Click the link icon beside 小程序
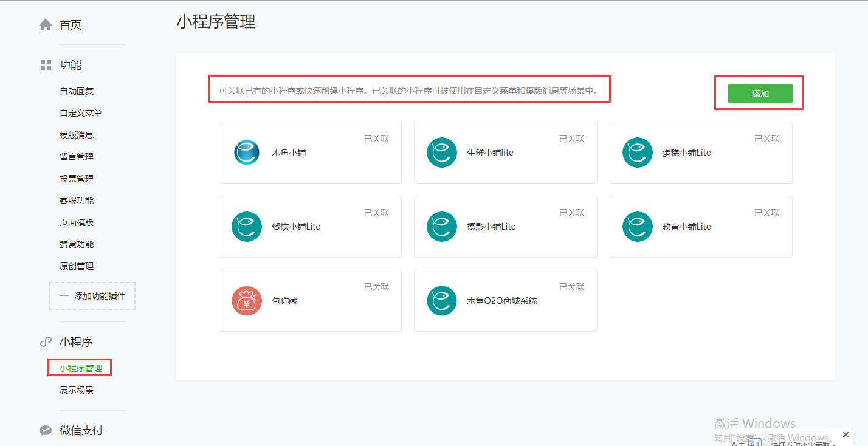This screenshot has height=446, width=868. point(46,342)
